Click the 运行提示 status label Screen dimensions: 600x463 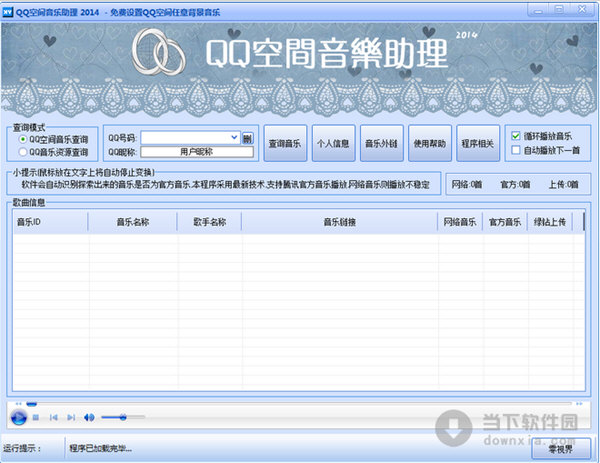click(22, 448)
